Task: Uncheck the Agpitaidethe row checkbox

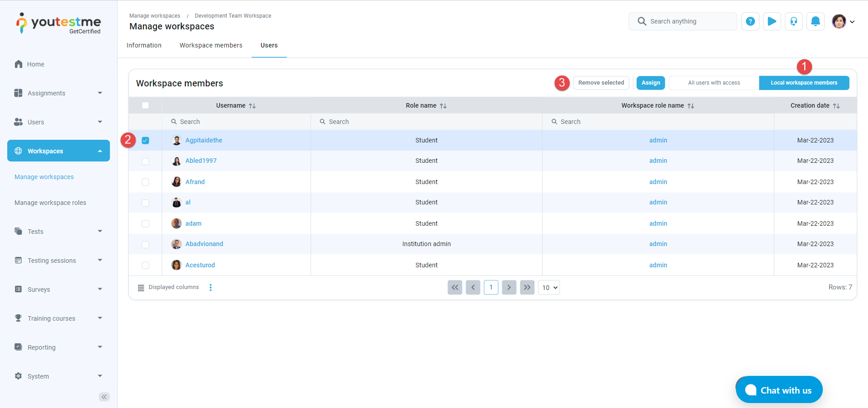Action: [x=145, y=140]
